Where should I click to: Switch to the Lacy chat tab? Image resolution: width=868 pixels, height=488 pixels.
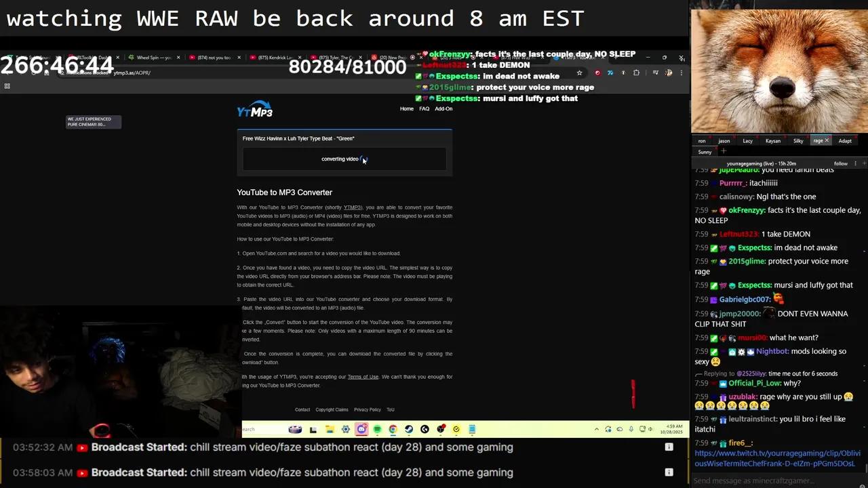pyautogui.click(x=747, y=141)
